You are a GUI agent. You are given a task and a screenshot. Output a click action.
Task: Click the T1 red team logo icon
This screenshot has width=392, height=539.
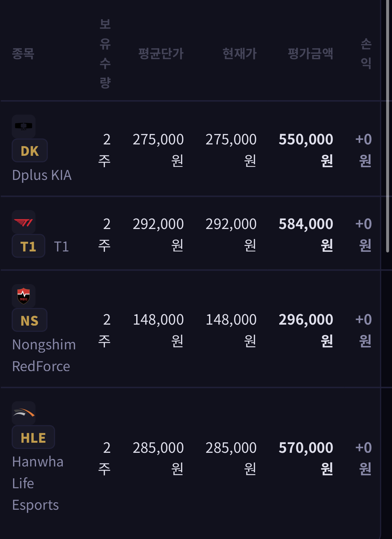[x=23, y=222]
